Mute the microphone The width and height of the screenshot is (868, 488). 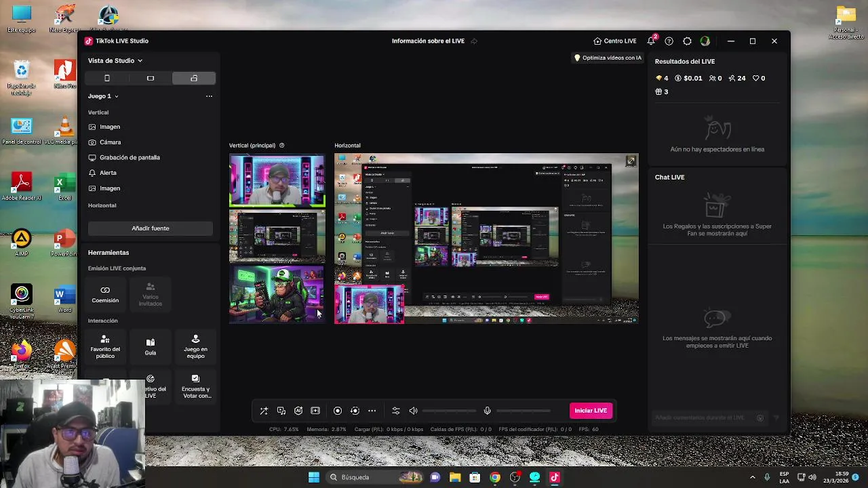(487, 411)
